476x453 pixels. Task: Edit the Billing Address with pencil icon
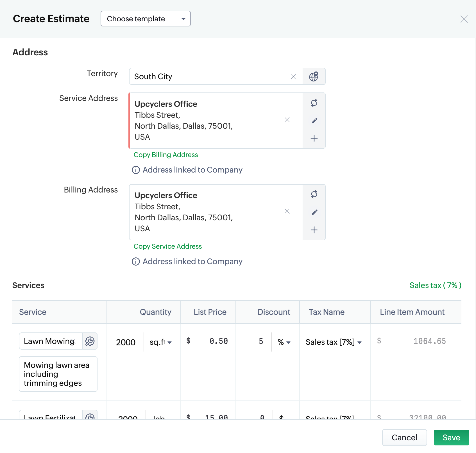click(314, 212)
